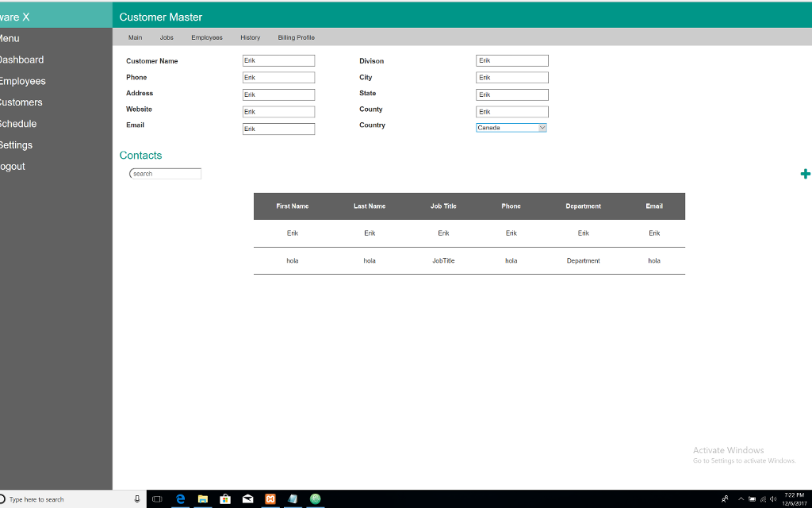Open the Microsoft Store from the taskbar
812x508 pixels.
coord(225,499)
